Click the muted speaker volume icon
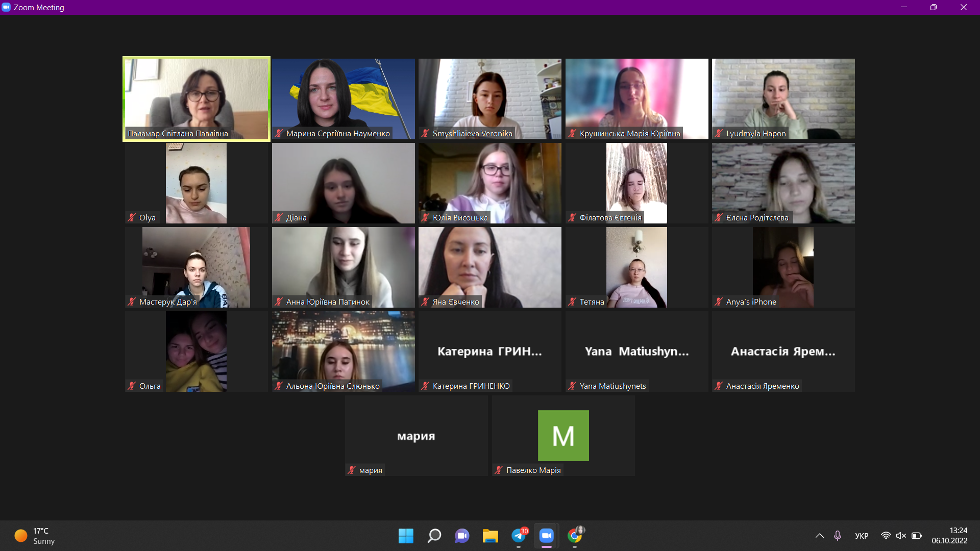Viewport: 980px width, 551px height. 901,536
